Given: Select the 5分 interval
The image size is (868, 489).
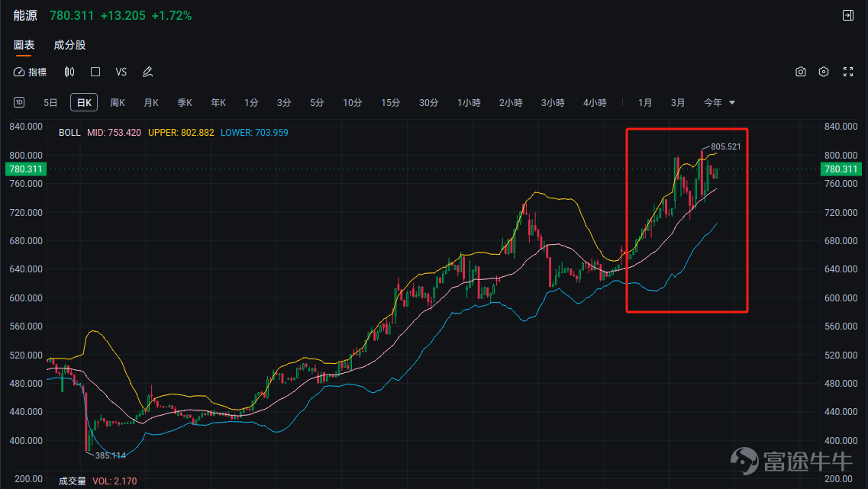Looking at the screenshot, I should pos(317,103).
